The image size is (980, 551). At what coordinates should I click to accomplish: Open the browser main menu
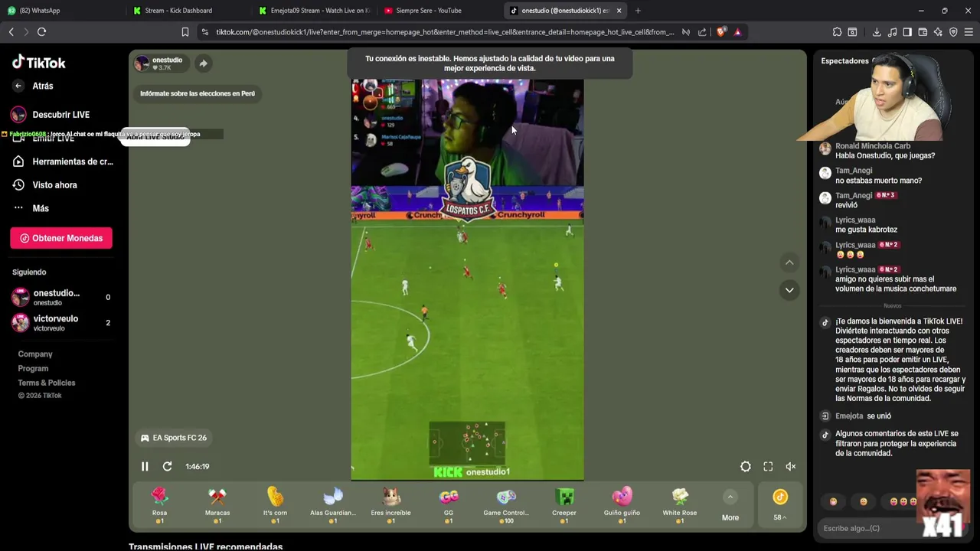click(969, 32)
